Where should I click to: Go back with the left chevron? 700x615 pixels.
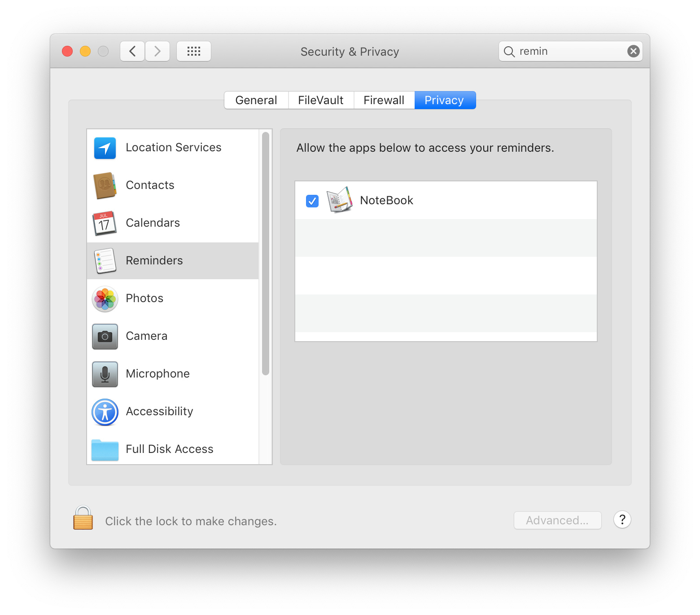click(x=132, y=51)
